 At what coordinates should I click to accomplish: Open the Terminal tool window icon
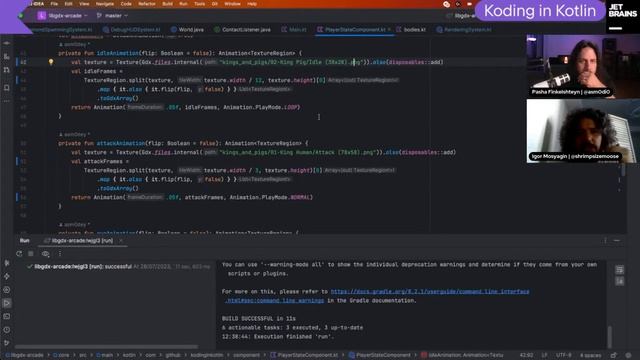pyautogui.click(x=7, y=316)
